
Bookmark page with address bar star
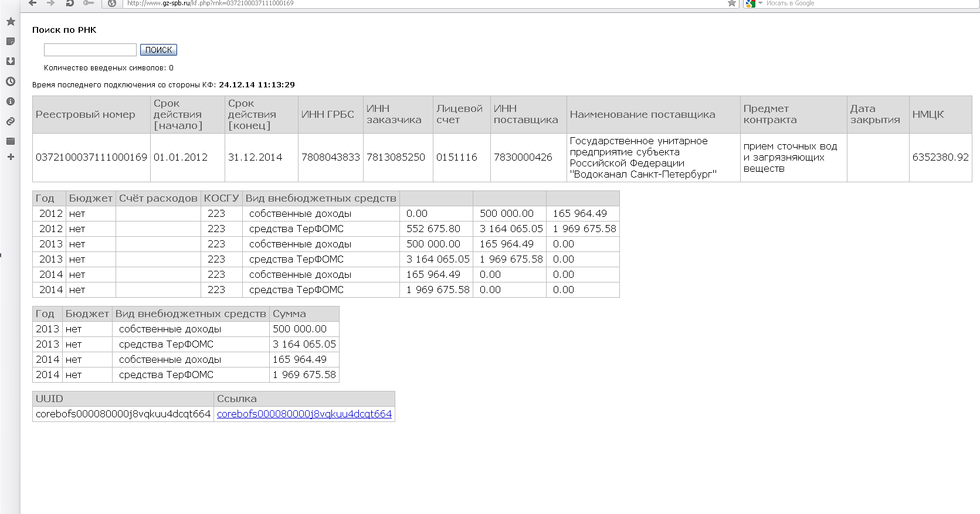(732, 3)
